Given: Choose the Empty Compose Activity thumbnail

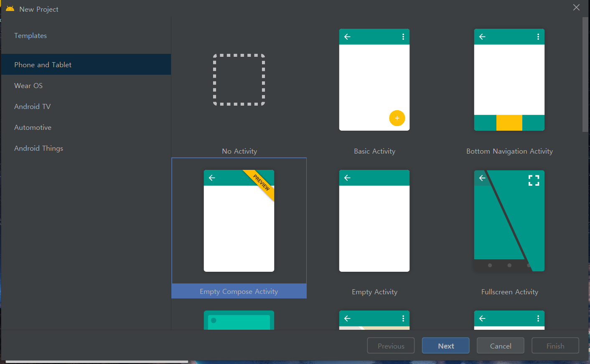Looking at the screenshot, I should [x=239, y=221].
